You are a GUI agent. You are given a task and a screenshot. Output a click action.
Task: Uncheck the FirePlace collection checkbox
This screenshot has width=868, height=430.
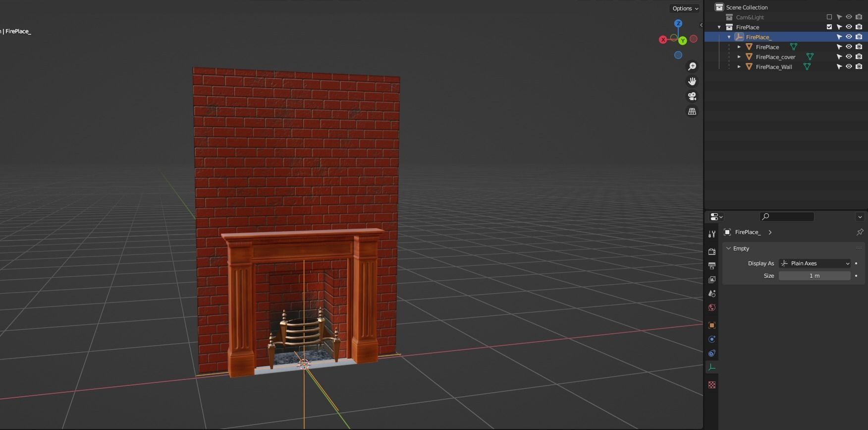pyautogui.click(x=829, y=27)
